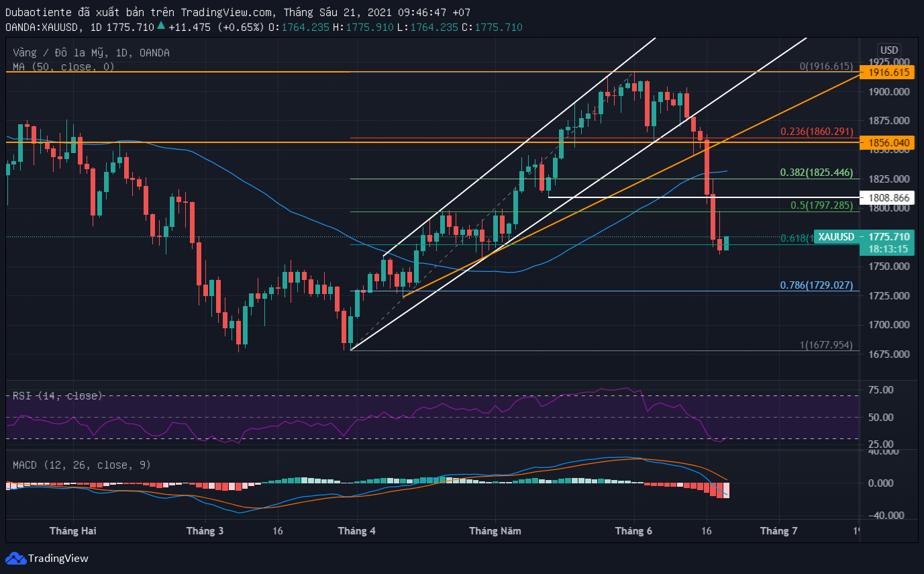The image size is (924, 574).
Task: Select the MACD (12, 26, close, 9) label
Action: [82, 465]
